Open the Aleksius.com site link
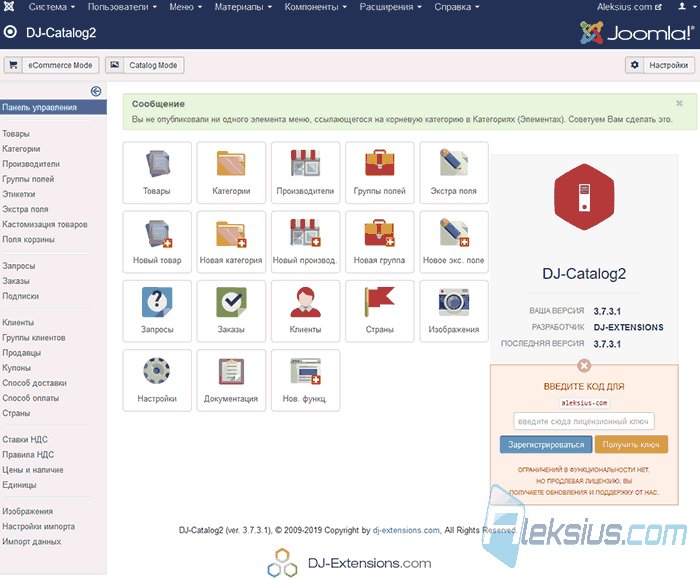 pos(629,7)
